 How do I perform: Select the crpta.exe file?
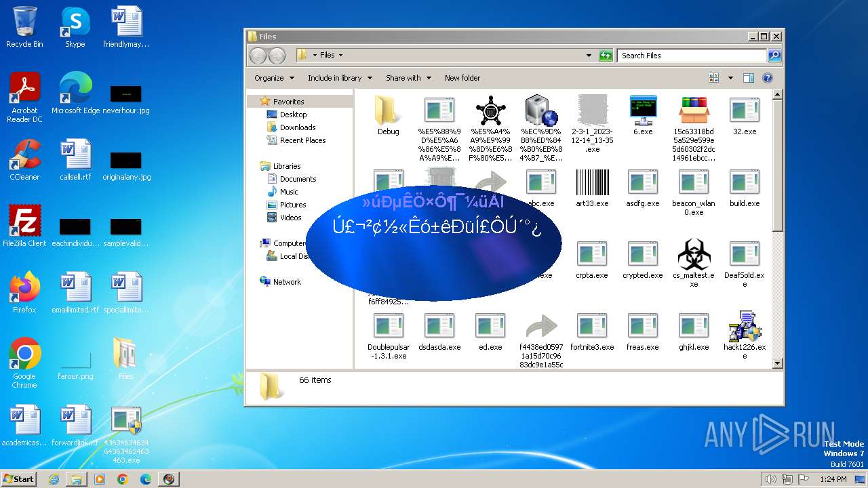click(592, 259)
